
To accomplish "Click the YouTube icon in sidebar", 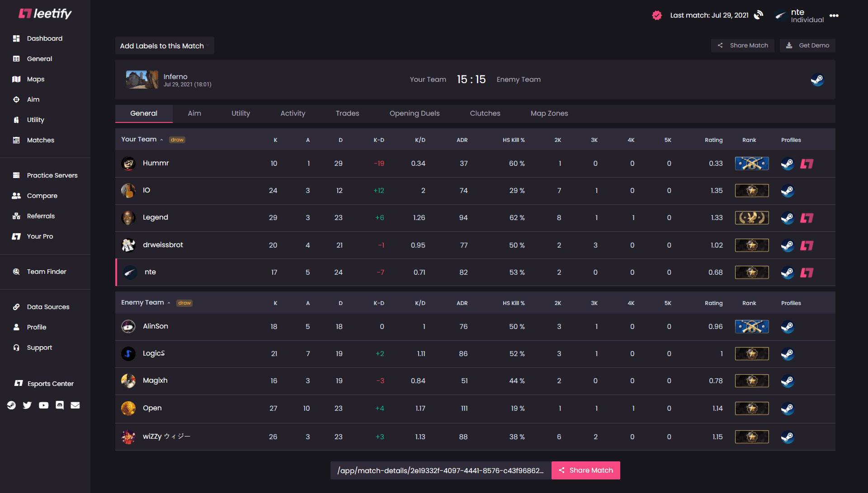I will coord(43,405).
